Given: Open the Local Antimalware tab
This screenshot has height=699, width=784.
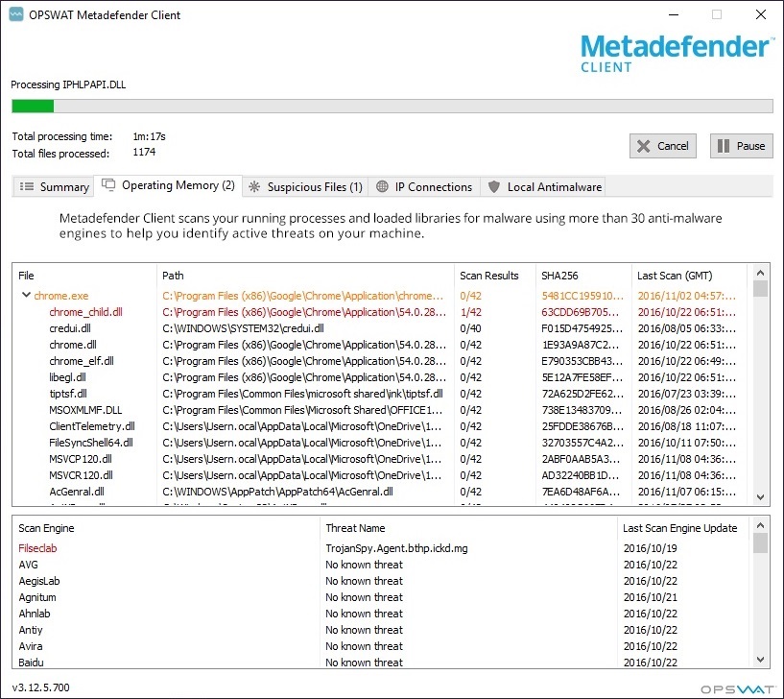Looking at the screenshot, I should [x=542, y=186].
